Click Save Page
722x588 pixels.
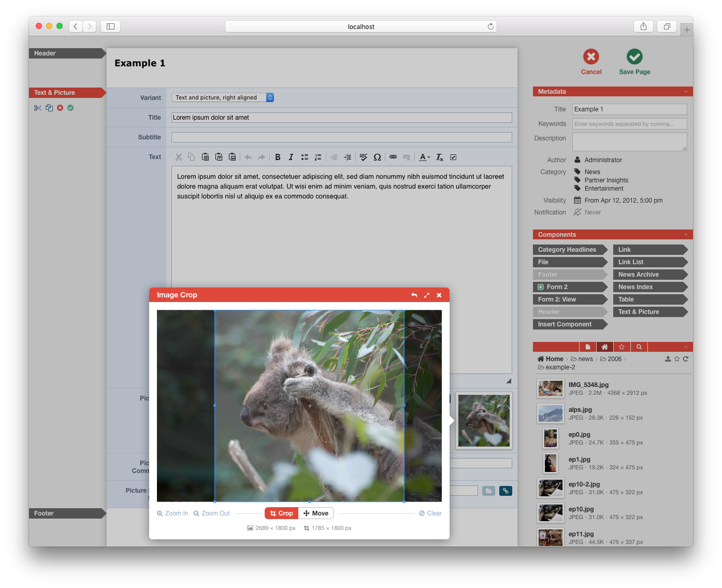pos(634,62)
